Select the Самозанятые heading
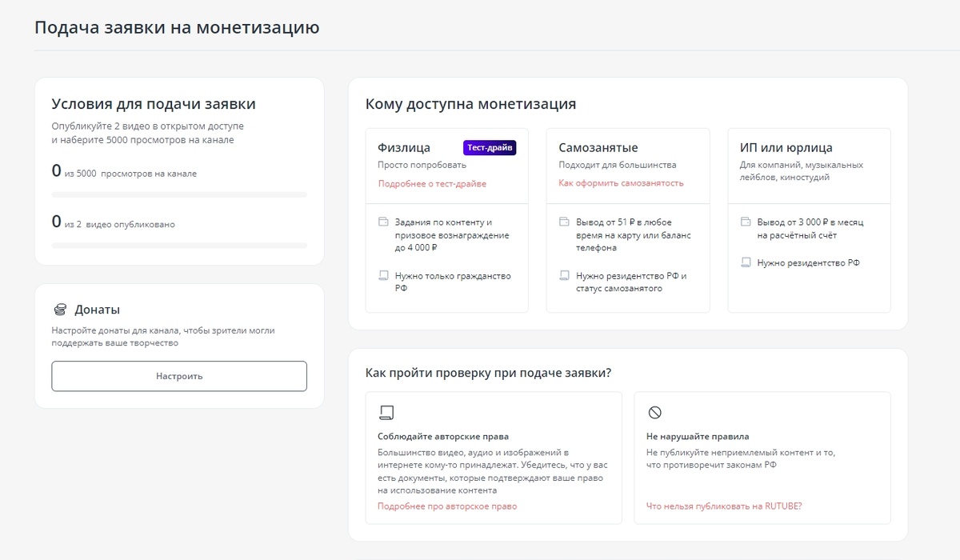This screenshot has width=960, height=560. click(x=598, y=148)
